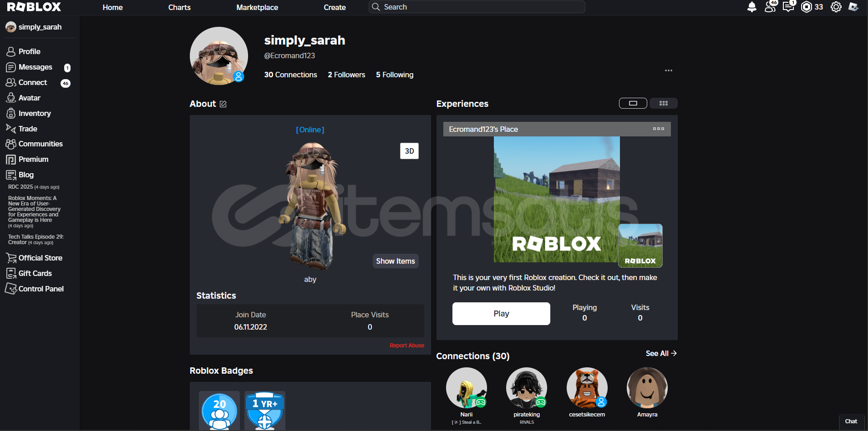Open messages icon in top bar
The image size is (868, 431).
788,6
